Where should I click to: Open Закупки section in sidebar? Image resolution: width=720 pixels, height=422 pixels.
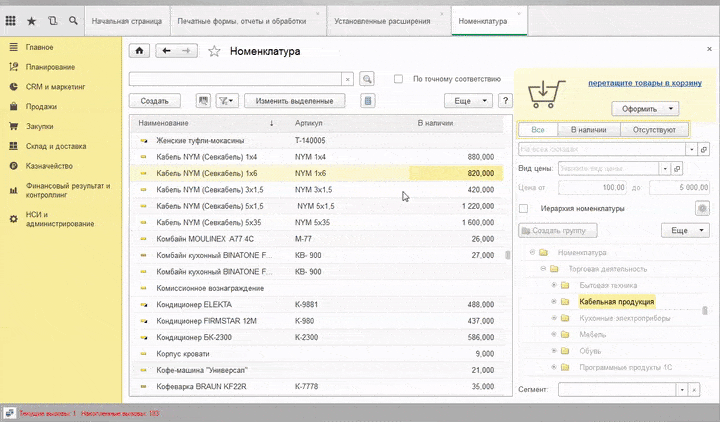pos(39,126)
